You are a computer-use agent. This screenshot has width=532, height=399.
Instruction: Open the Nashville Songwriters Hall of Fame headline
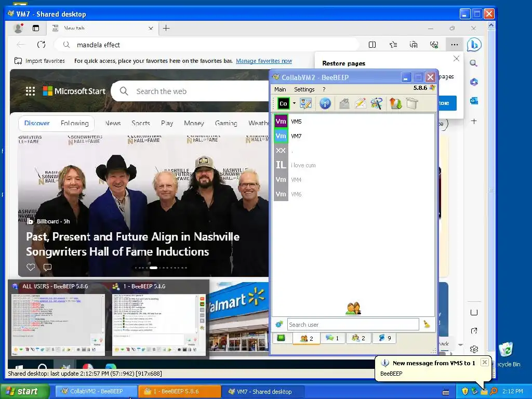pyautogui.click(x=133, y=244)
